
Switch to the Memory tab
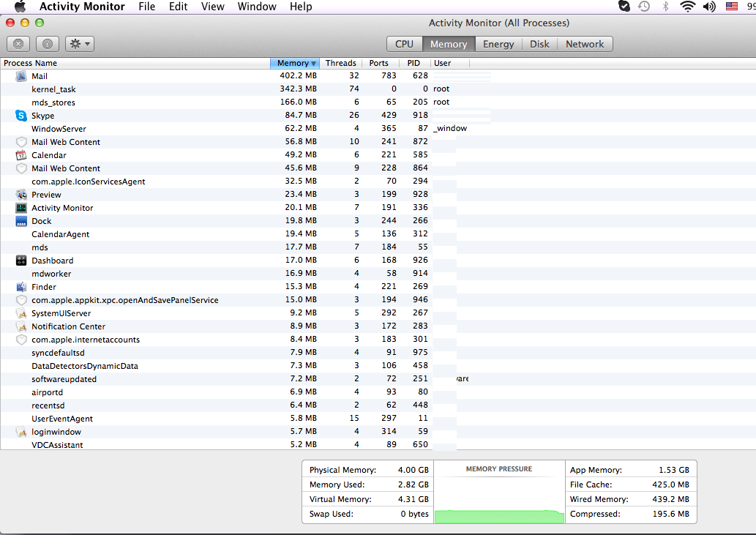click(x=449, y=44)
